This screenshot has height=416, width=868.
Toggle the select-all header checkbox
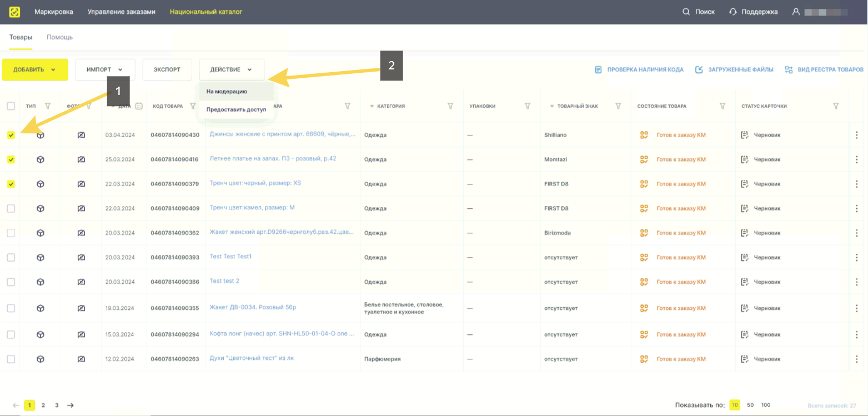[x=11, y=106]
